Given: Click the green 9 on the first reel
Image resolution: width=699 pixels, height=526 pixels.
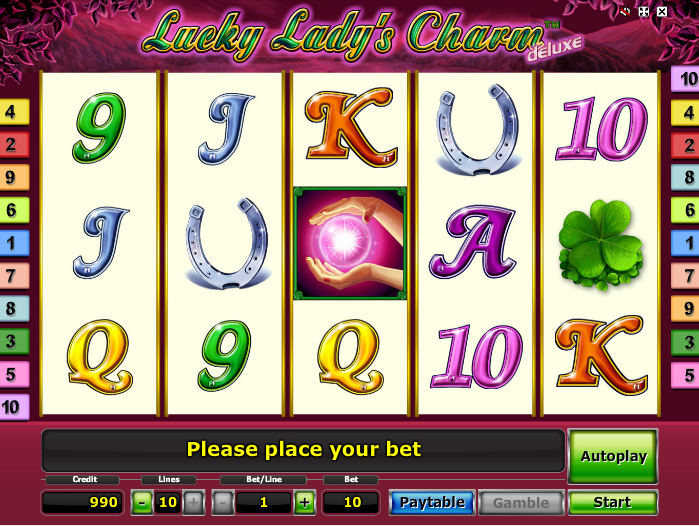Looking at the screenshot, I should [x=100, y=128].
